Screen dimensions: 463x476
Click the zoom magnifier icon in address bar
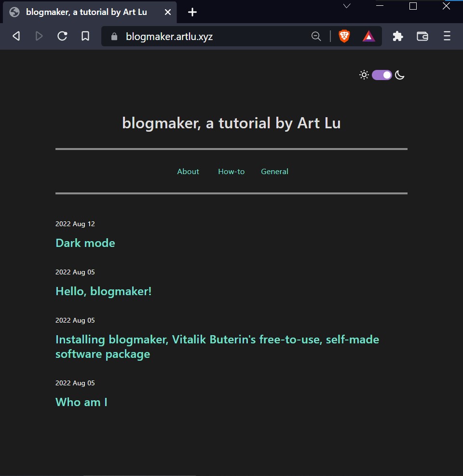[316, 36]
